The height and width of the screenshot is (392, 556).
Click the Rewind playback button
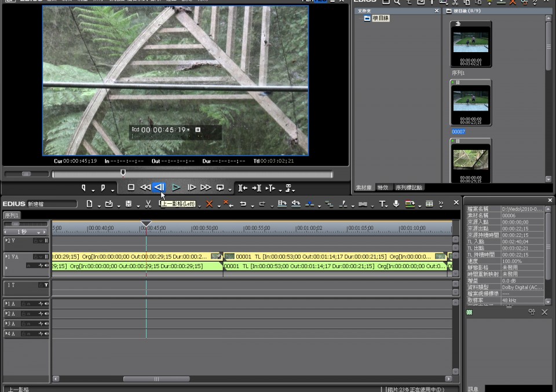[145, 188]
